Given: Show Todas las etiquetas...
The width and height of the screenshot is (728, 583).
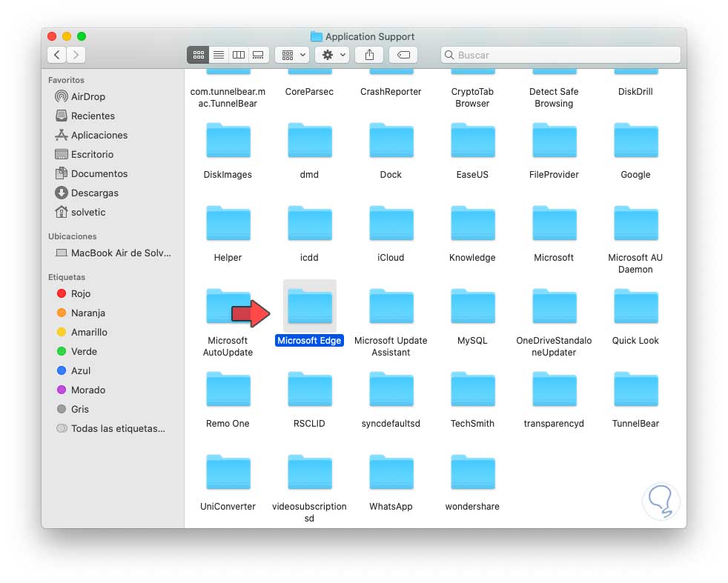Looking at the screenshot, I should [110, 429].
